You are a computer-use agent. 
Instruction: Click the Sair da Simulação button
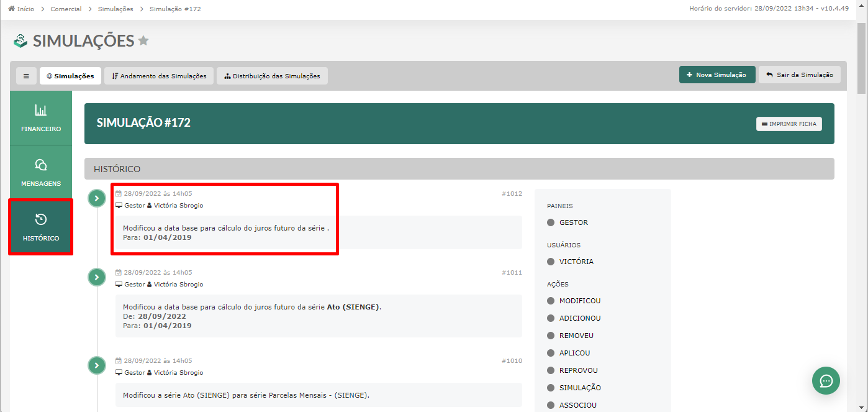tap(800, 75)
